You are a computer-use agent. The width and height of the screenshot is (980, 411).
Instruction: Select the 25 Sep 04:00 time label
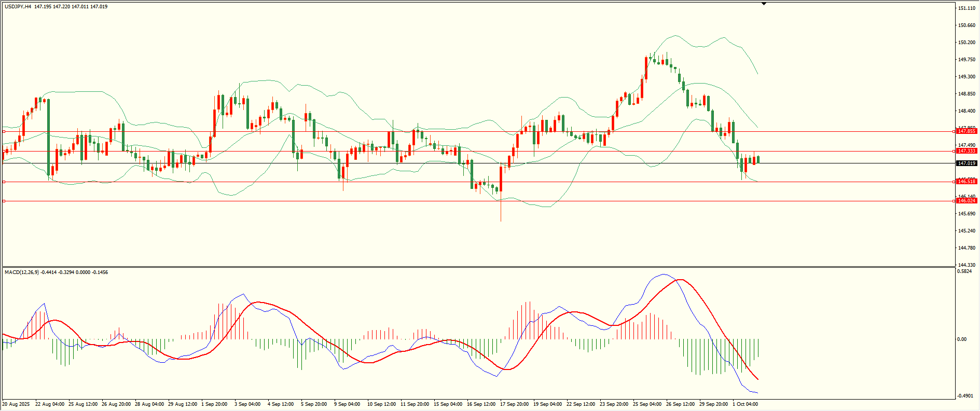tap(647, 404)
